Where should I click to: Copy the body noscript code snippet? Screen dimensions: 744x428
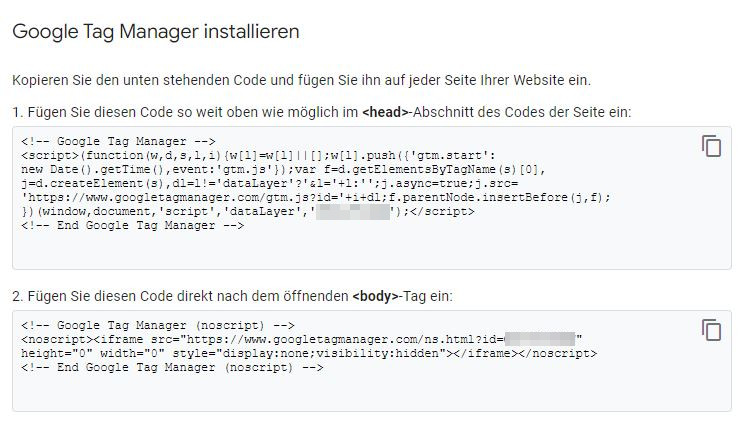click(711, 330)
